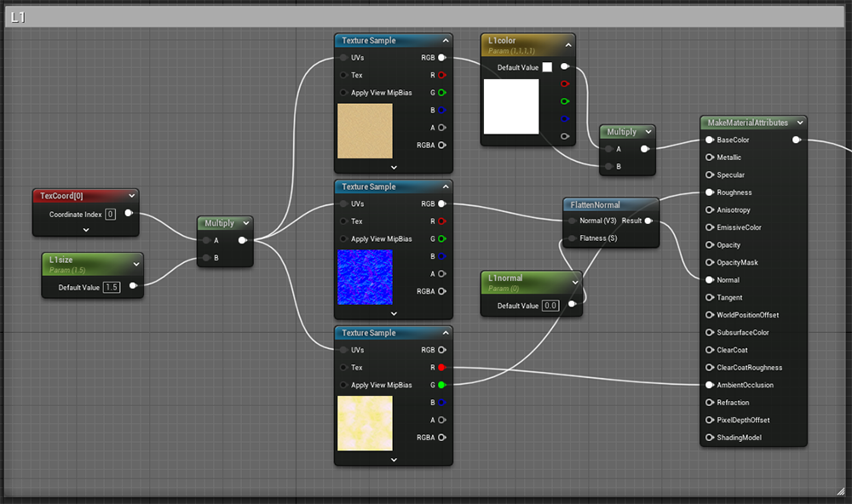This screenshot has width=852, height=504.
Task: Click the TexCoord Coordinate Index value box
Action: 111,215
